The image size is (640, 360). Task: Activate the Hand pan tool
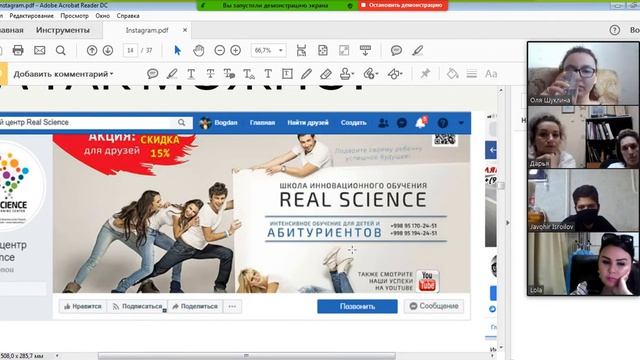click(x=199, y=50)
